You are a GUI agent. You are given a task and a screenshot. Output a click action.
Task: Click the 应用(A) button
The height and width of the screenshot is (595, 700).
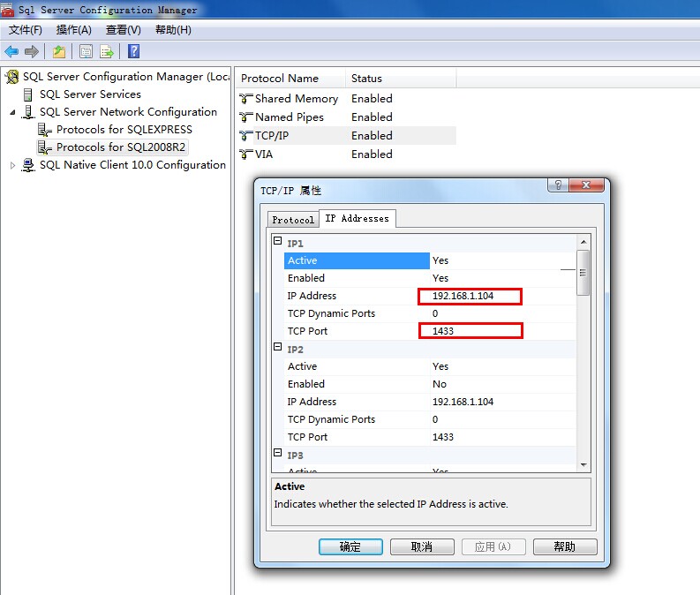(493, 546)
